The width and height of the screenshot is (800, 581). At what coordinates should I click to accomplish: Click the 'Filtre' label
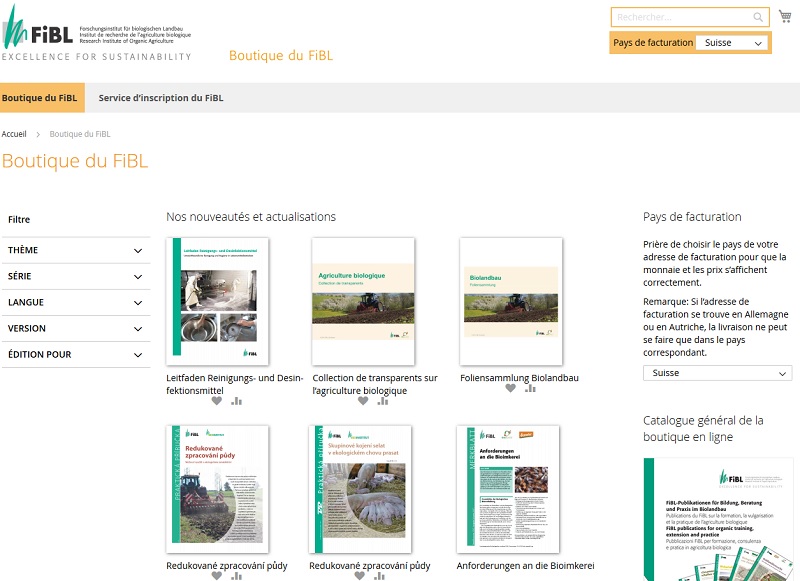[19, 219]
